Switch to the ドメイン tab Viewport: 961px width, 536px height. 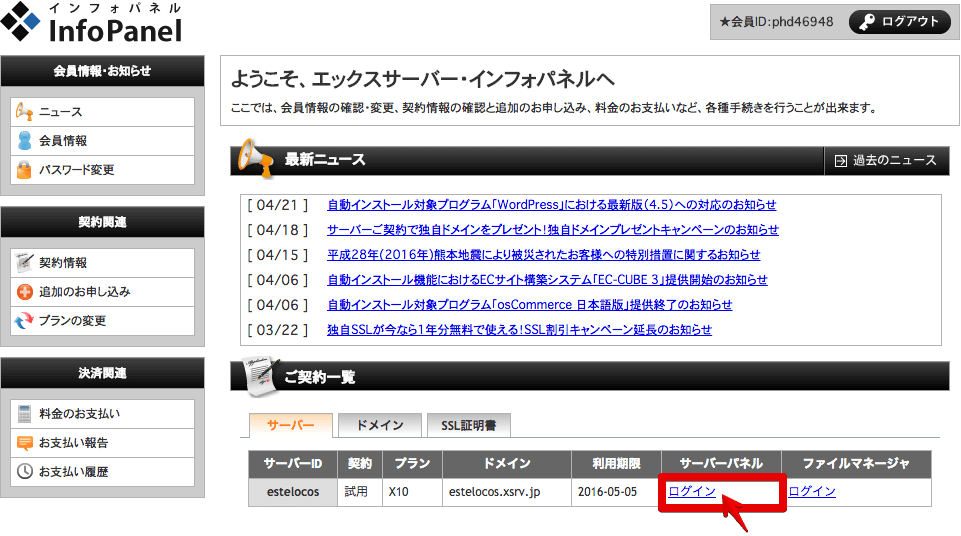(x=380, y=425)
